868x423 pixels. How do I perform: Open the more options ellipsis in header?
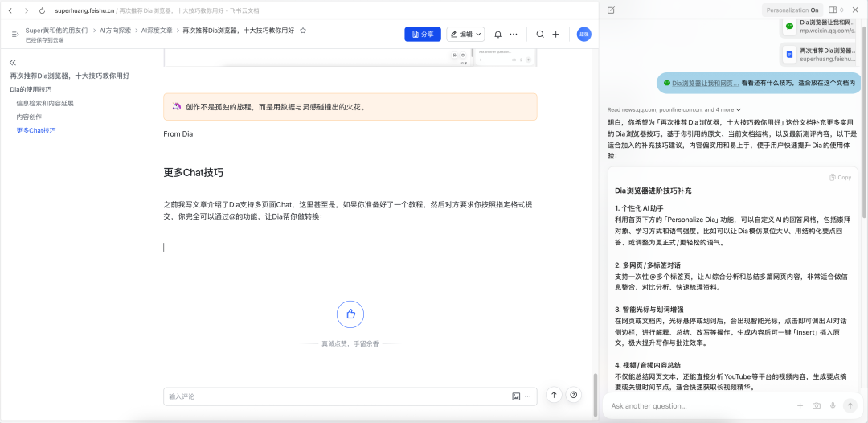pyautogui.click(x=514, y=35)
